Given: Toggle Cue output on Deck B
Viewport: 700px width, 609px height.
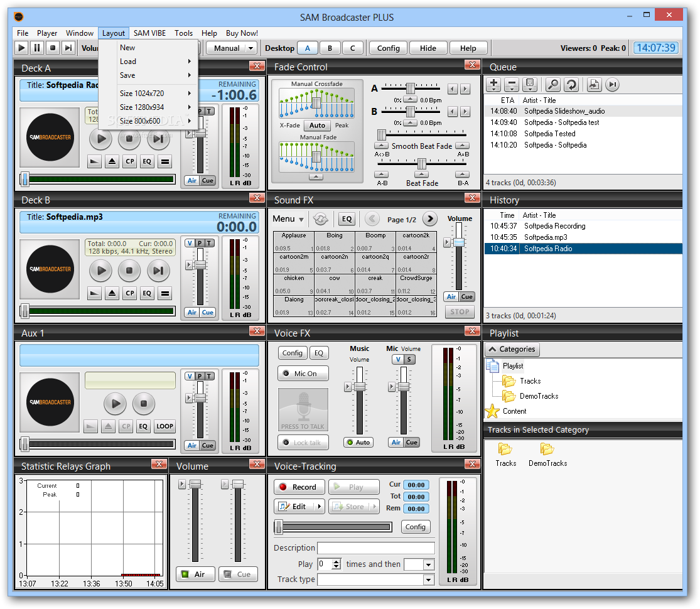Looking at the screenshot, I should [208, 313].
